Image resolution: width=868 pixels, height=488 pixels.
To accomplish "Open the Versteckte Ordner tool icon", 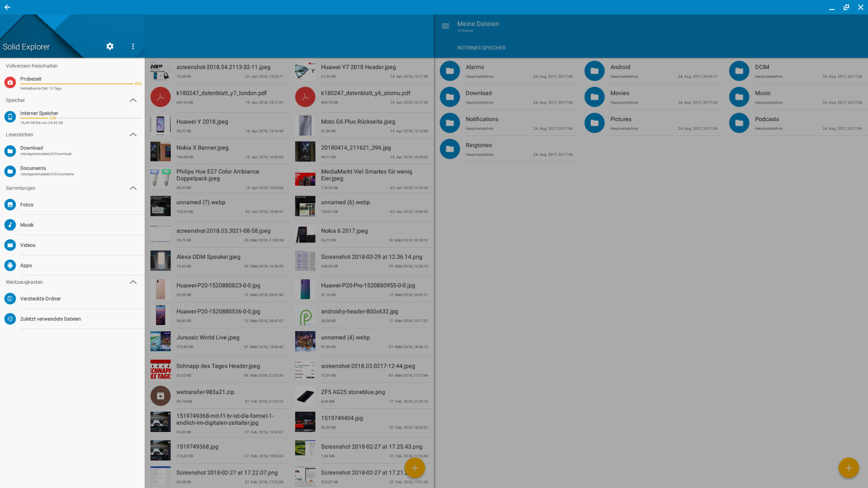I will (10, 299).
